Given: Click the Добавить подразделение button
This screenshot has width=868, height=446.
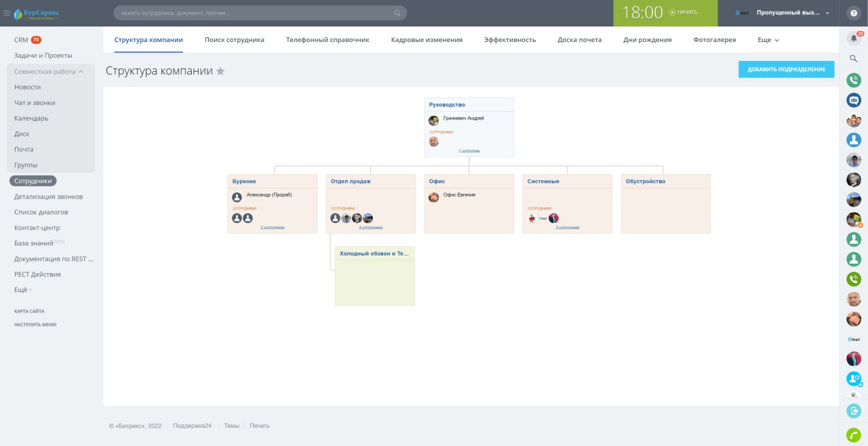Looking at the screenshot, I should pos(786,69).
